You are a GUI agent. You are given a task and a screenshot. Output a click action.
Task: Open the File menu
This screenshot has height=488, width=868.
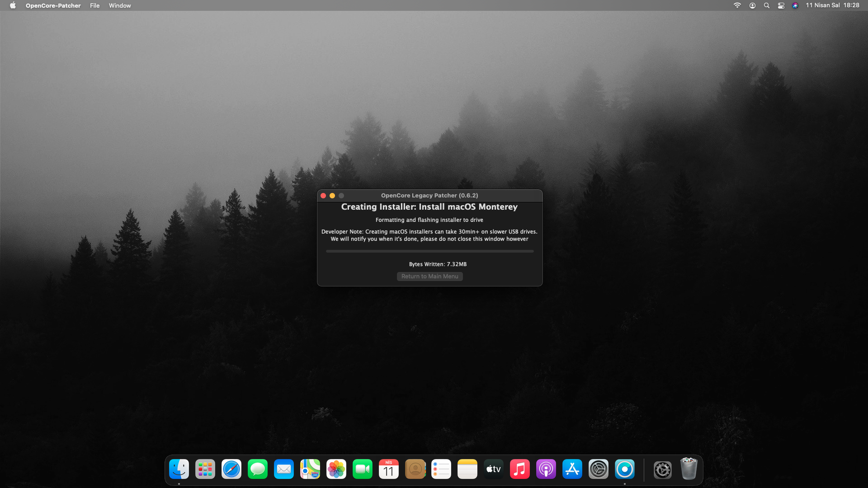[x=94, y=5]
